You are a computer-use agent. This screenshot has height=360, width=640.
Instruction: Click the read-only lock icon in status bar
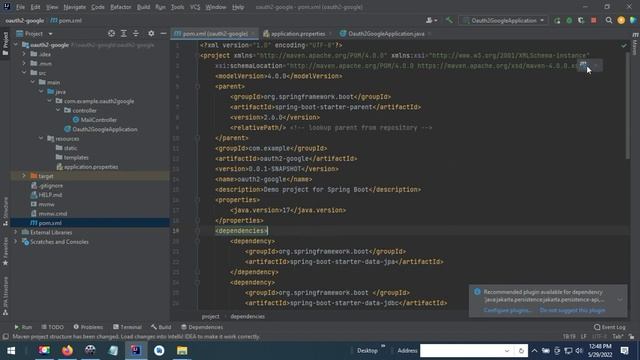pos(632,337)
